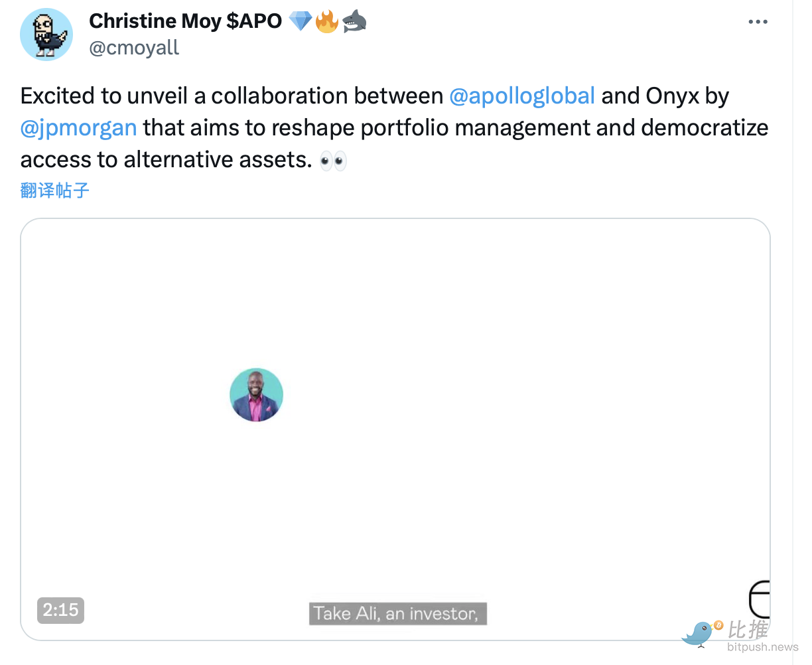Viewport: 812px width, 665px height.
Task: Click the partial black icon at video edge
Action: pyautogui.click(x=760, y=599)
